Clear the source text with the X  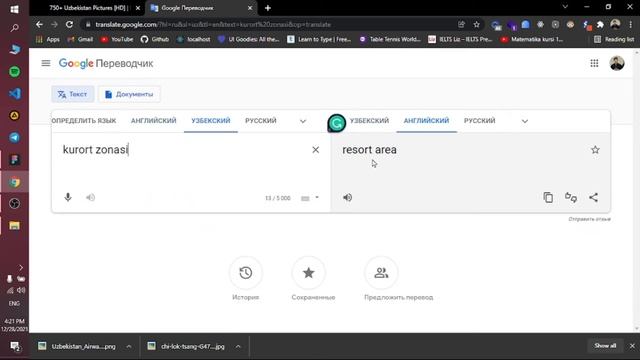(x=316, y=150)
